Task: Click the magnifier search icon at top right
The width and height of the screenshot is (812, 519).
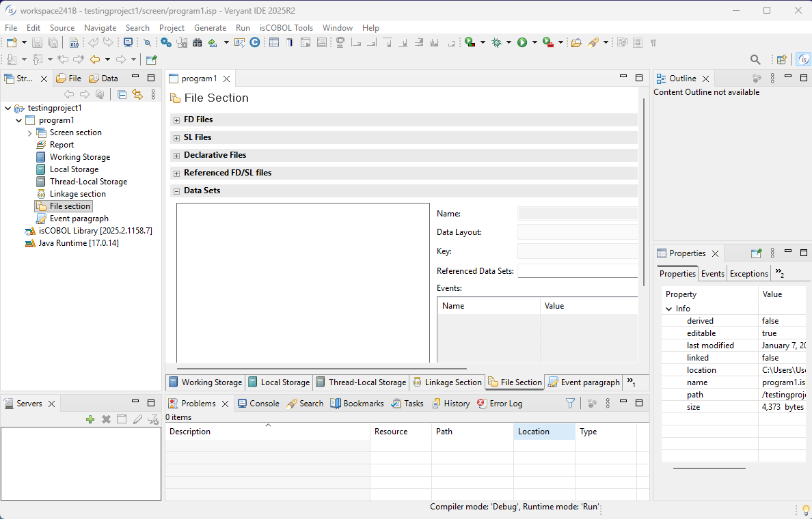Action: click(x=755, y=60)
